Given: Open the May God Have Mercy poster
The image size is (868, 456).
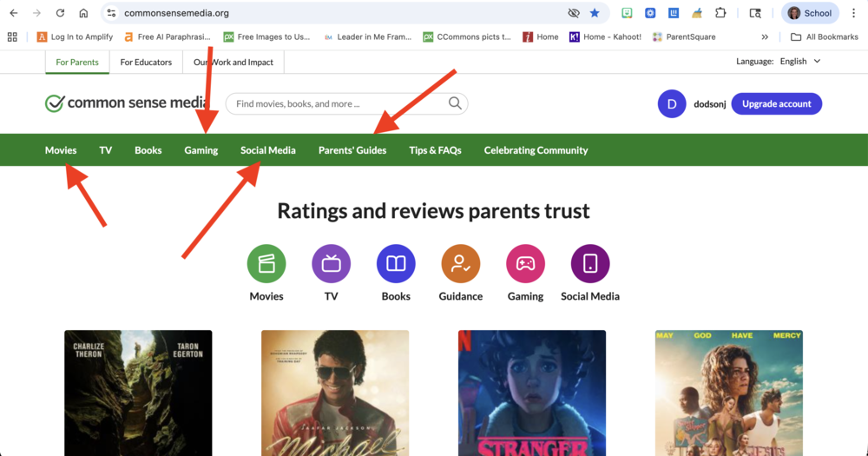Looking at the screenshot, I should pos(729,393).
